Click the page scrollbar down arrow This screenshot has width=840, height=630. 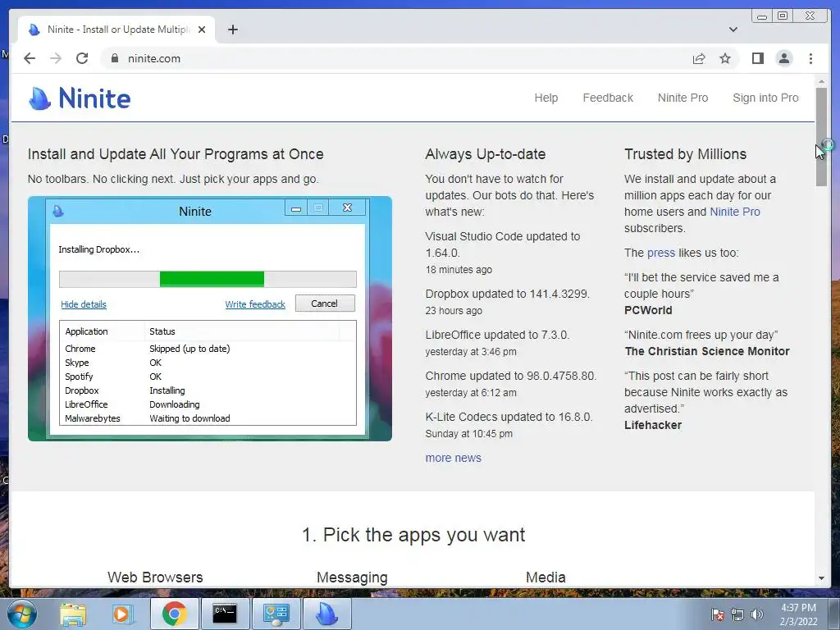click(821, 578)
